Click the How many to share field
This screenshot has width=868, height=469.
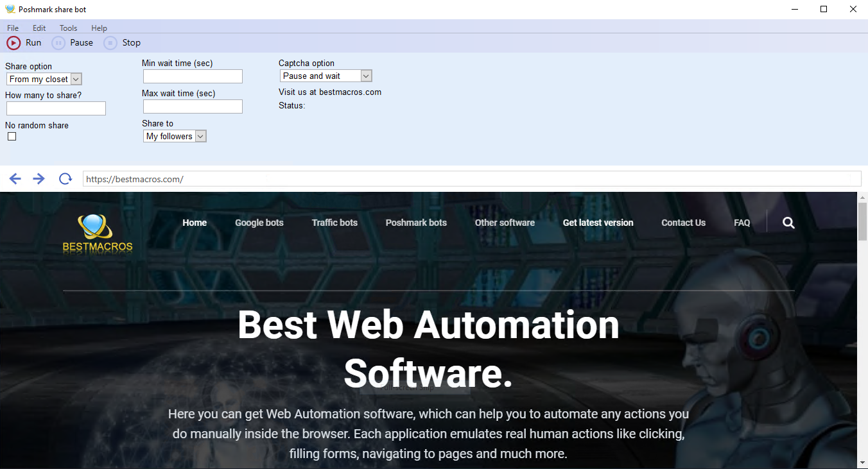click(x=56, y=108)
